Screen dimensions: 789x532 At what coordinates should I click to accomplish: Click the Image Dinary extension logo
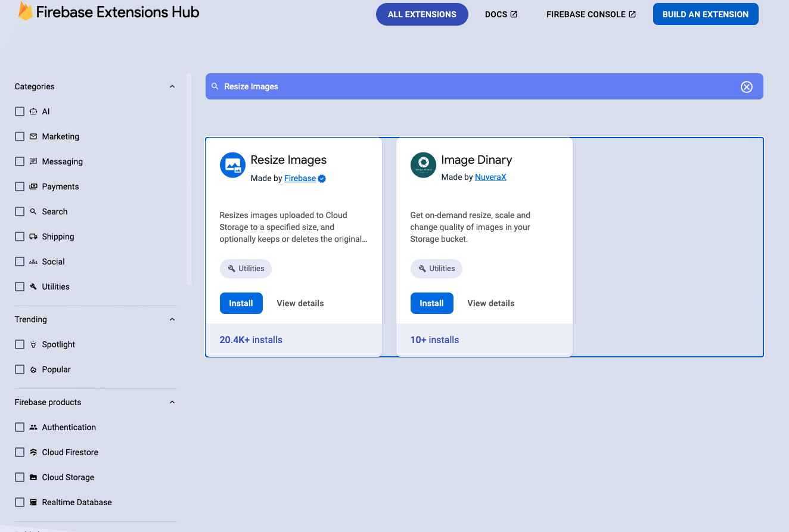pos(423,165)
